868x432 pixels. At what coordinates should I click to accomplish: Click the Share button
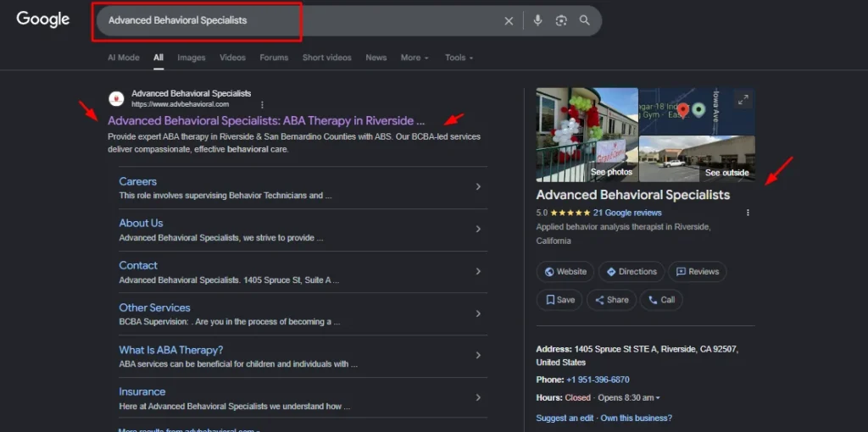(x=611, y=300)
